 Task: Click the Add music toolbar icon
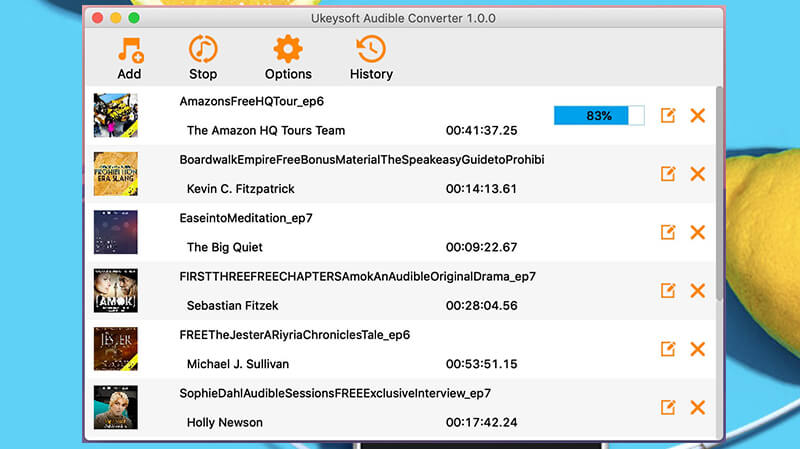point(130,50)
